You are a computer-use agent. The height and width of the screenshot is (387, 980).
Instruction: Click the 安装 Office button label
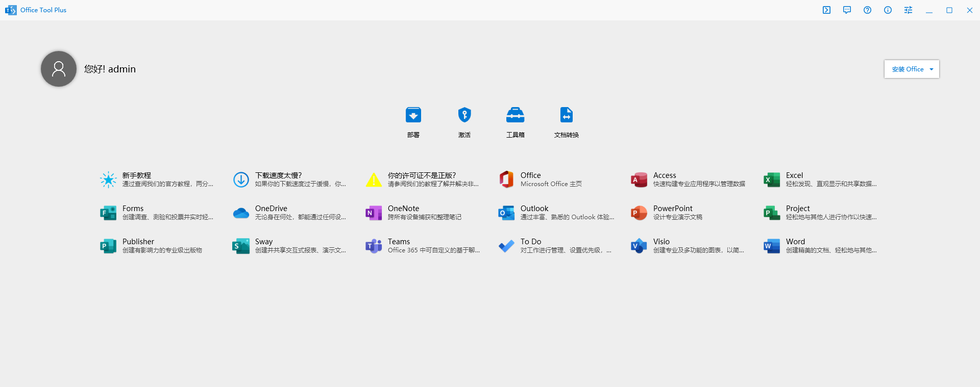coord(908,69)
